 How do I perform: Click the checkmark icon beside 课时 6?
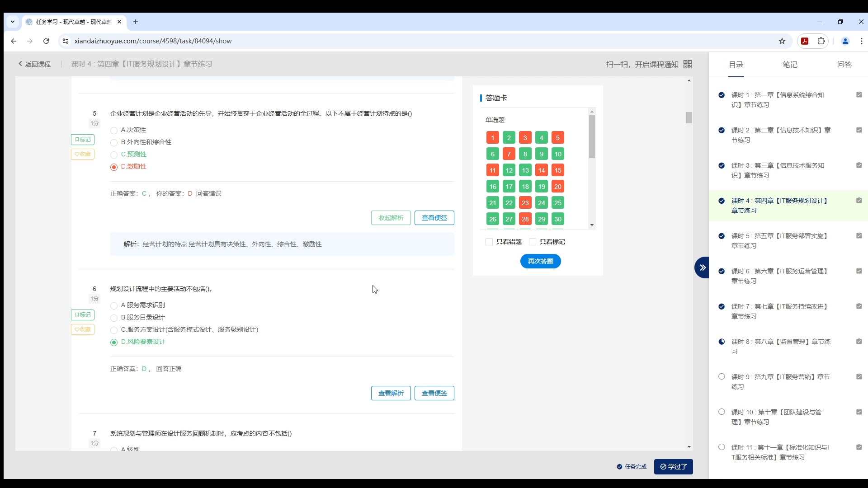pyautogui.click(x=859, y=271)
